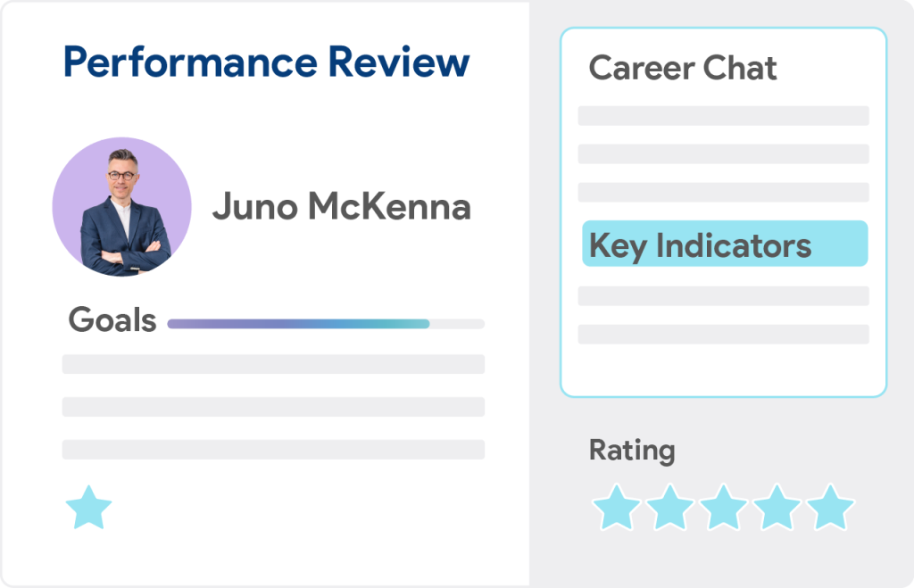Click the Goals progress bar
This screenshot has height=588, width=914.
coord(326,324)
